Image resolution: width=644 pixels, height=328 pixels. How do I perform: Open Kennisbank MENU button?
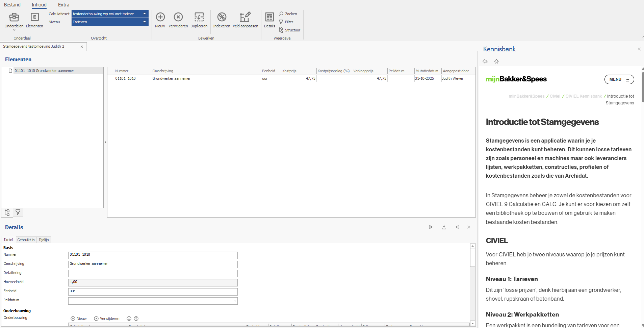[x=619, y=79]
